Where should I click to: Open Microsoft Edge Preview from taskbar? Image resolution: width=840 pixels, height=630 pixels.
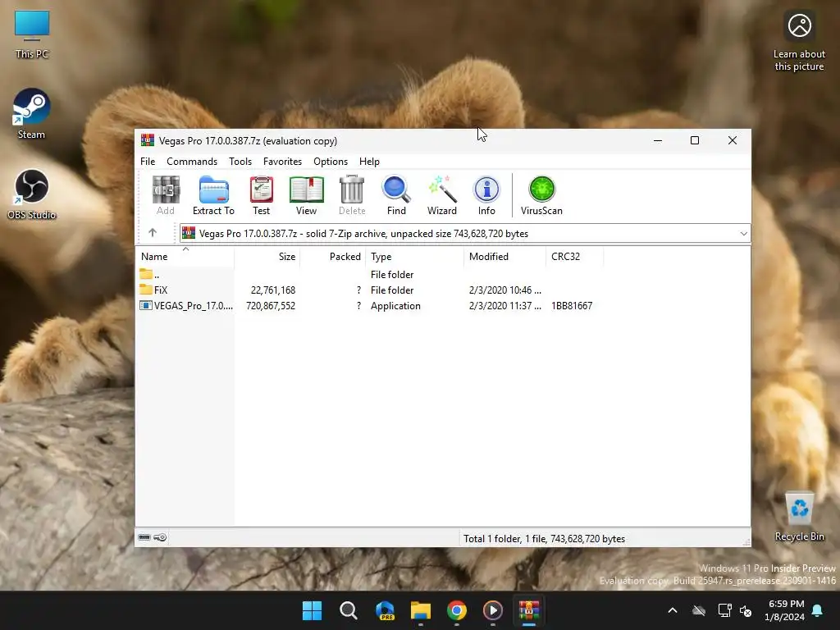point(385,610)
